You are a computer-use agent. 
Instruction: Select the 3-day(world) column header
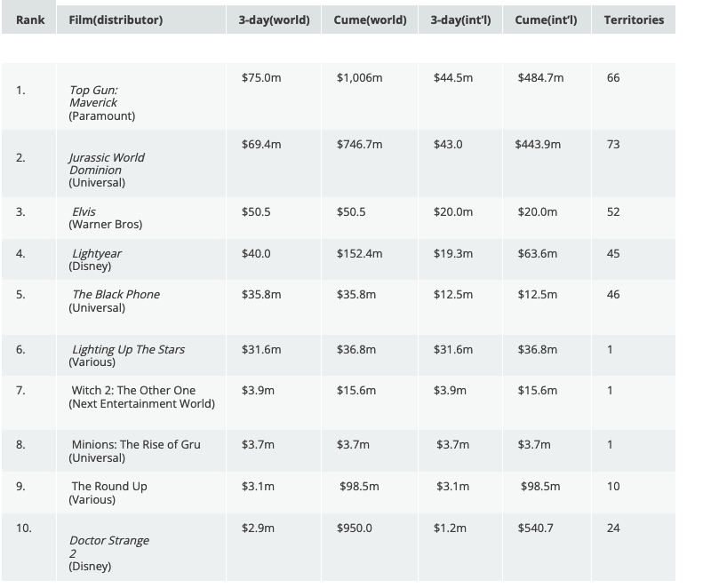[274, 20]
